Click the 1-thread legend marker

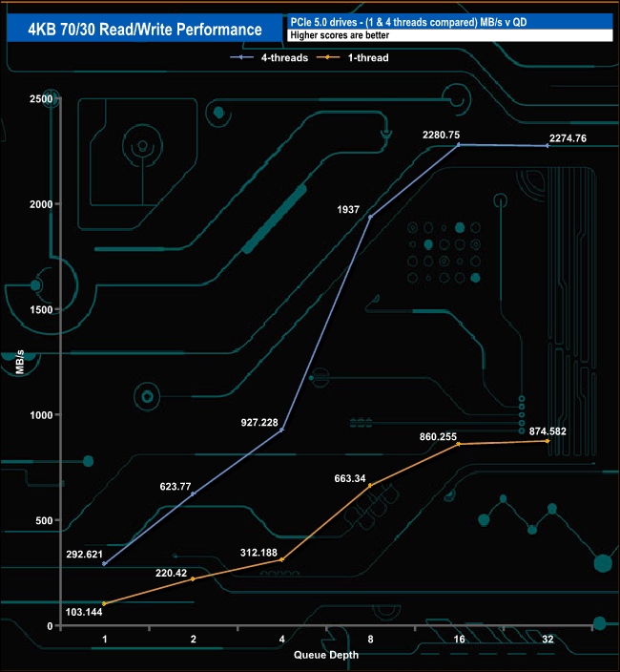pos(328,57)
